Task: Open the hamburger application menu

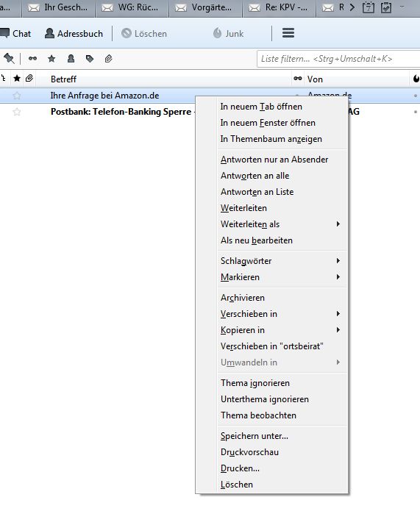Action: [x=288, y=33]
